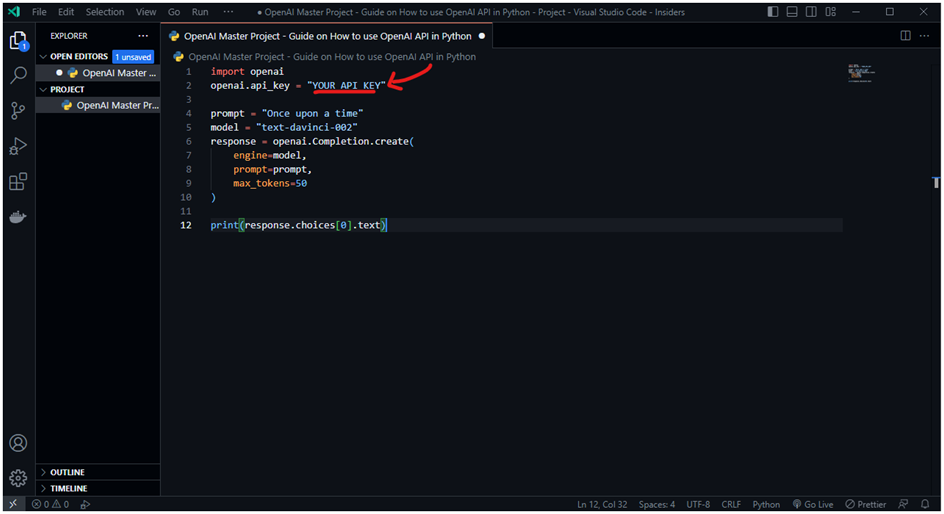Click the debug launch icon in status bar

click(x=85, y=504)
